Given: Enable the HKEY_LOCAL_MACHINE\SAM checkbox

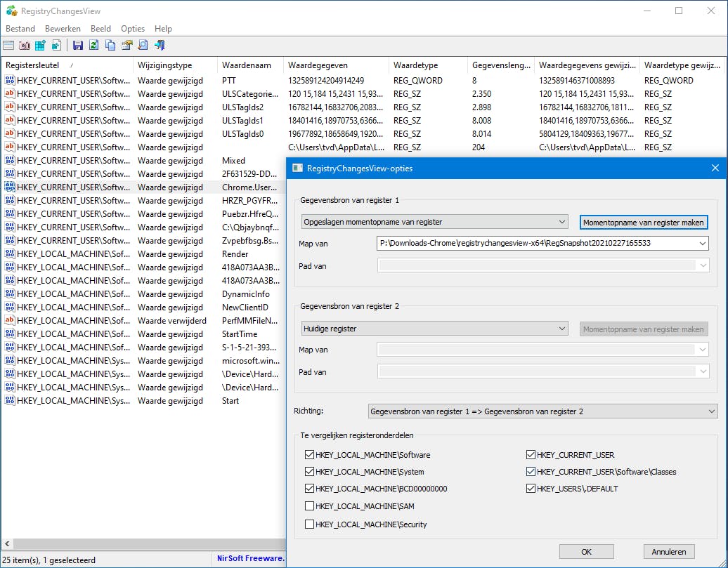Looking at the screenshot, I should click(310, 506).
